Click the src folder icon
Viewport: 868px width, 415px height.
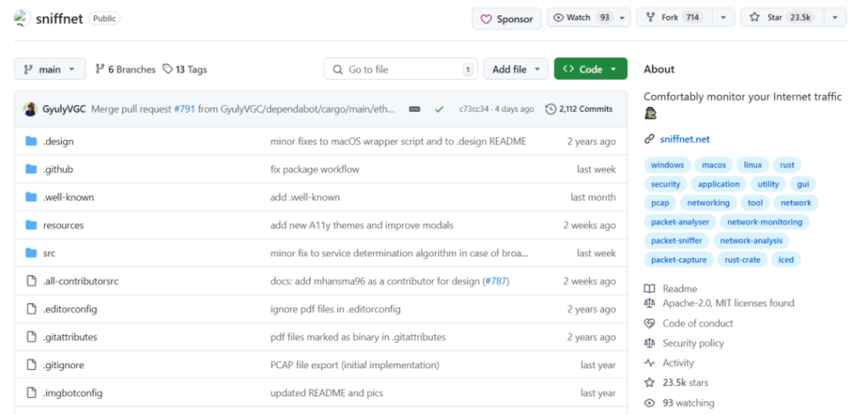pyautogui.click(x=31, y=253)
